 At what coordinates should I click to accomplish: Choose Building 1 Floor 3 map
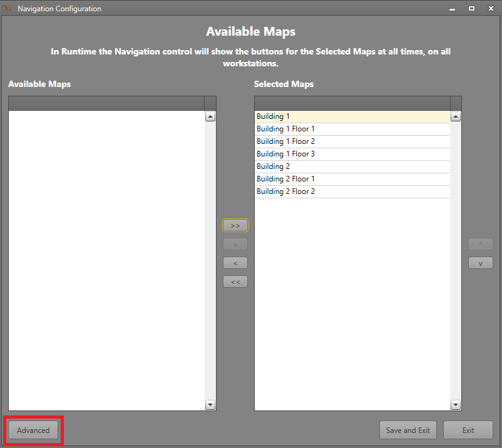tap(352, 155)
